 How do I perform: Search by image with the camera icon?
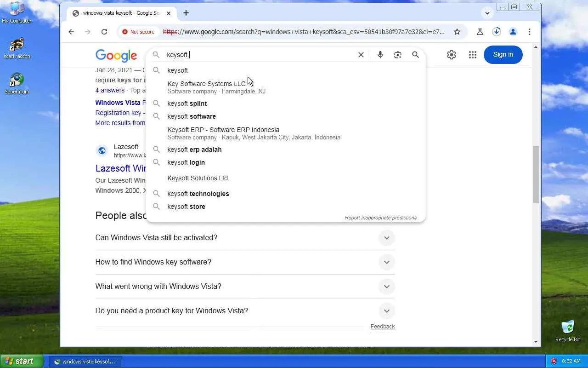click(398, 55)
